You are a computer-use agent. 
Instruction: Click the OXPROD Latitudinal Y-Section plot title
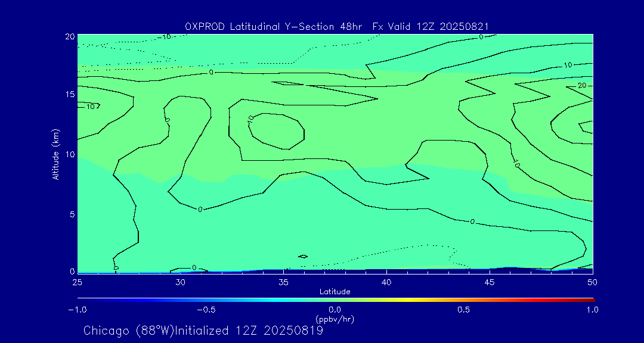click(x=337, y=26)
